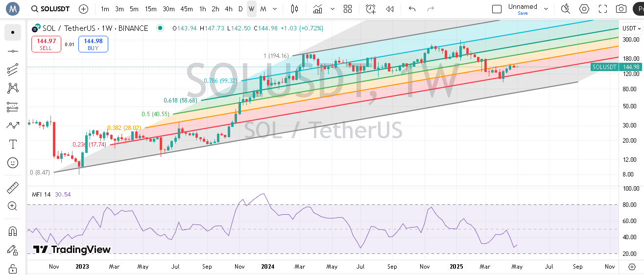Select the 1 (194.16) Fib label

pyautogui.click(x=276, y=56)
